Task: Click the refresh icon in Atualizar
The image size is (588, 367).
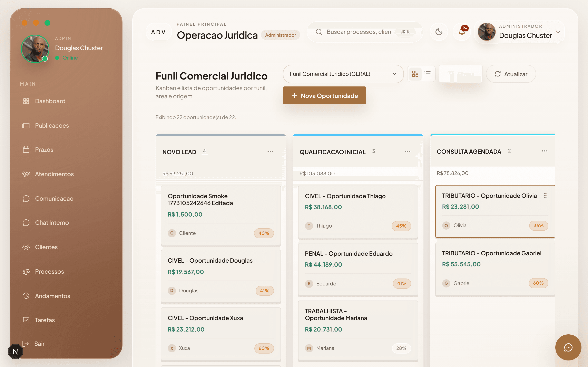Action: click(x=498, y=74)
